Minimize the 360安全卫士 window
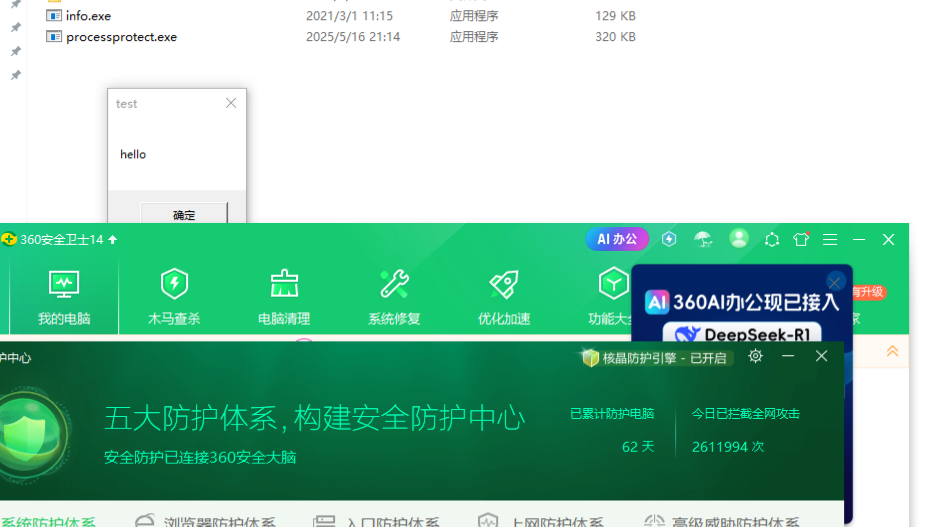952x527 pixels. [x=859, y=240]
